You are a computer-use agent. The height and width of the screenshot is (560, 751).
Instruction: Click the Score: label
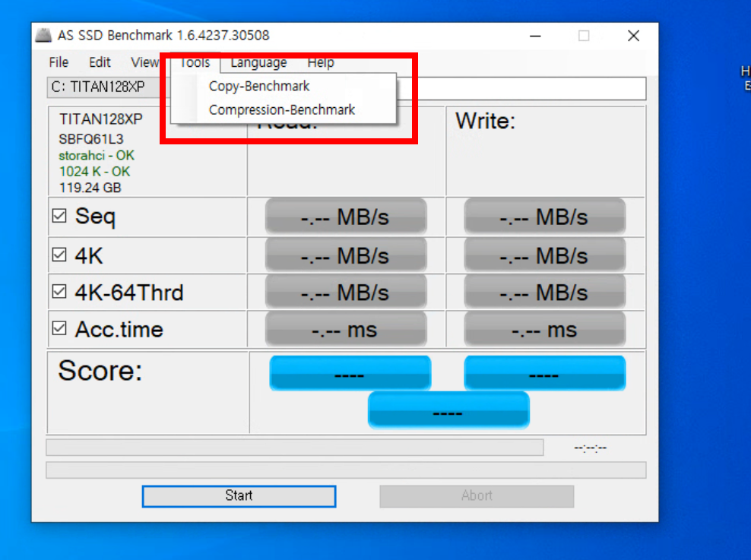pos(100,371)
